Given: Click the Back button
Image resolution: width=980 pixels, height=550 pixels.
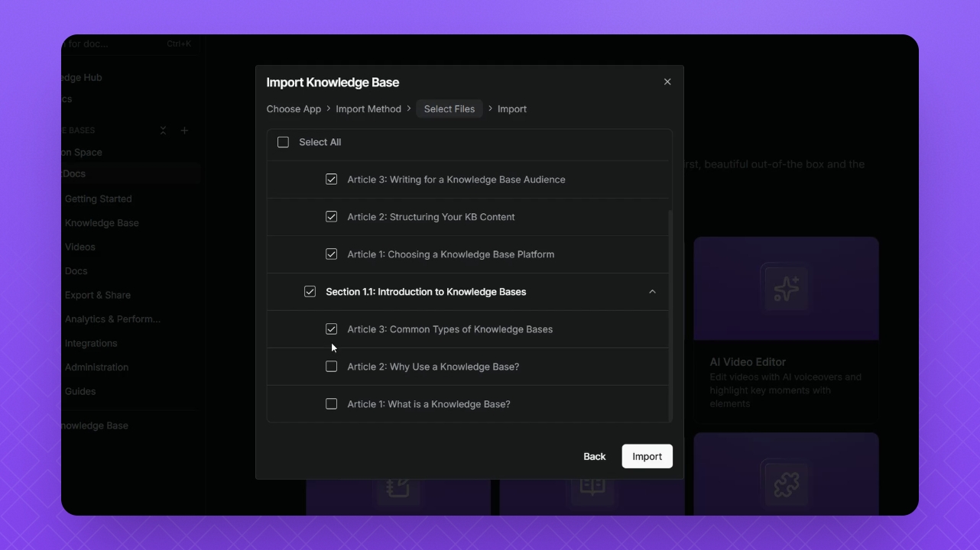Looking at the screenshot, I should [595, 456].
